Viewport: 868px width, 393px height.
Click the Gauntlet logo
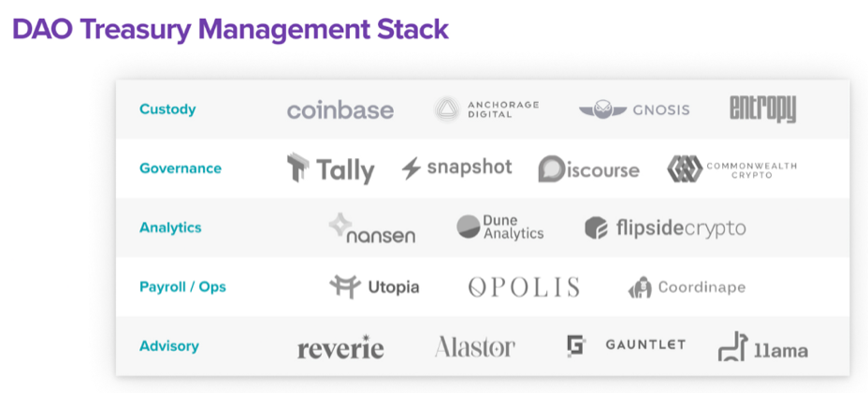point(626,345)
